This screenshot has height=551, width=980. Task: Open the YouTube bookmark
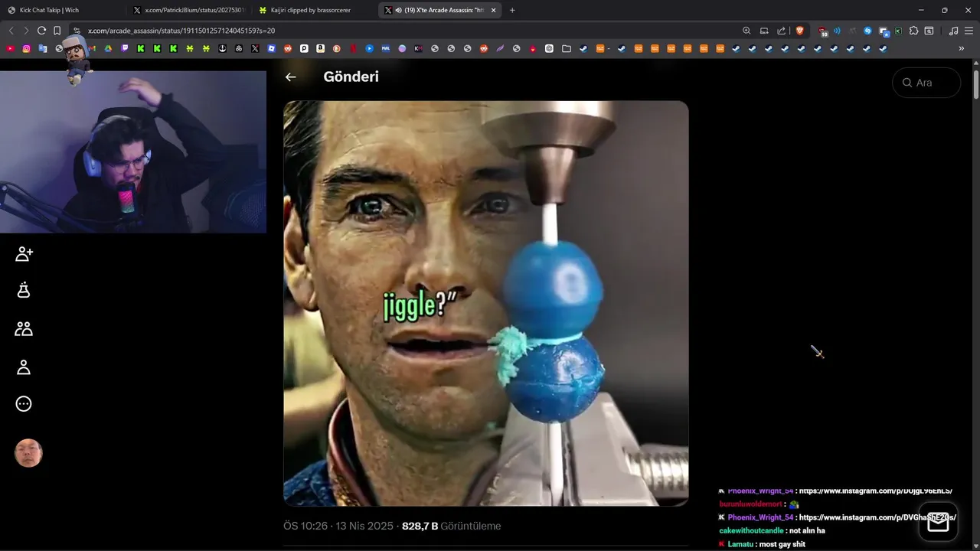(x=10, y=48)
